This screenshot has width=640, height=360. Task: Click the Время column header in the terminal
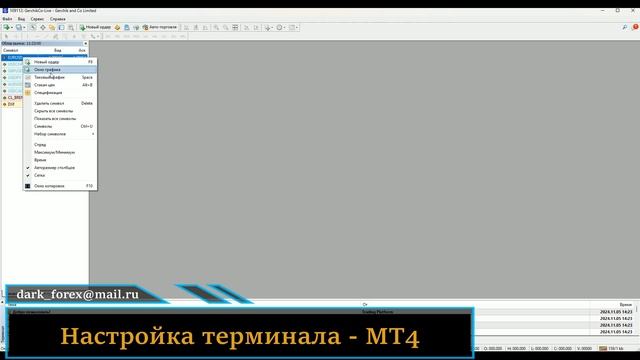pos(625,304)
